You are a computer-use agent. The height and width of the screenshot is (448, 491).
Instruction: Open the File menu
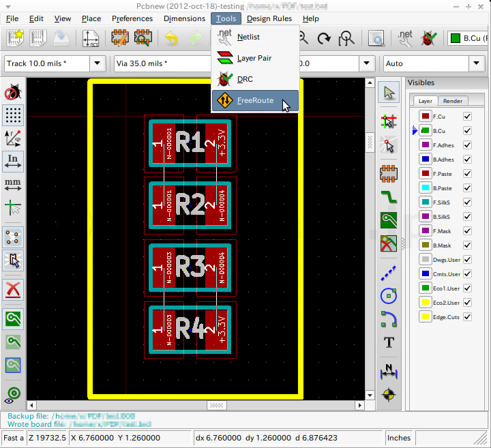[x=12, y=19]
